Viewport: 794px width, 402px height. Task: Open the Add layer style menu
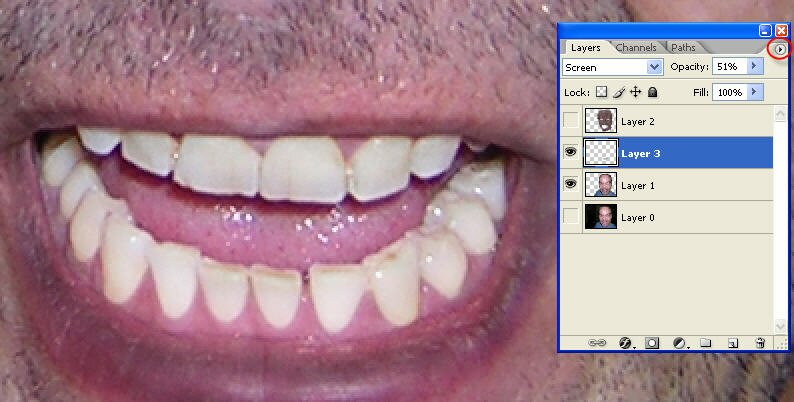coord(626,343)
